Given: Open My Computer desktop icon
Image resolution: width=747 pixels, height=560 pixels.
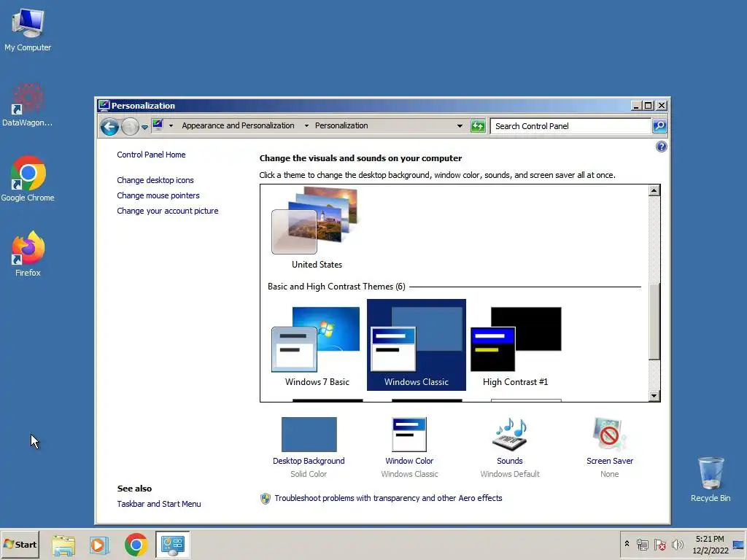Looking at the screenshot, I should [x=28, y=30].
